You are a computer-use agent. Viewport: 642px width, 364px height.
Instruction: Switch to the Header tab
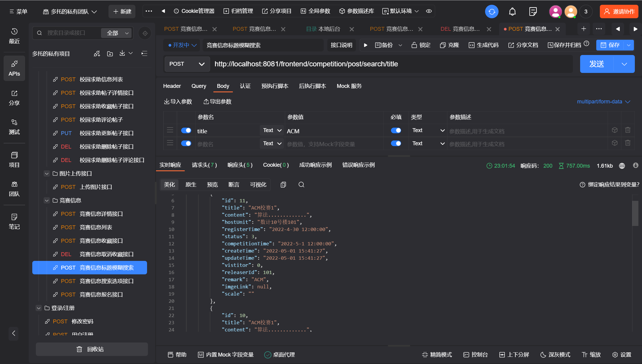coord(172,86)
